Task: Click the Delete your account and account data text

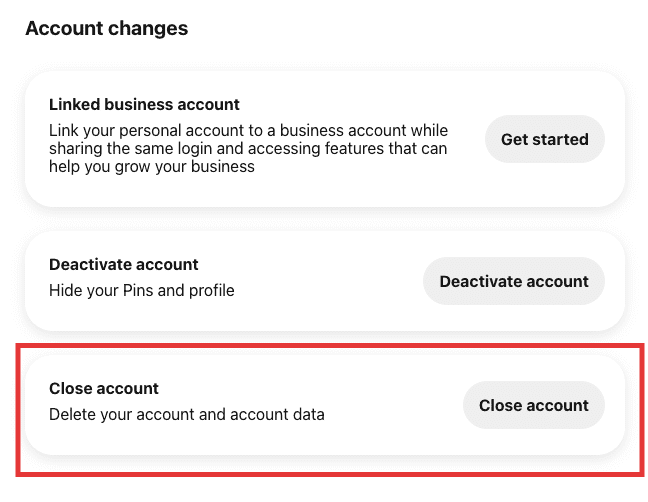Action: tap(187, 414)
